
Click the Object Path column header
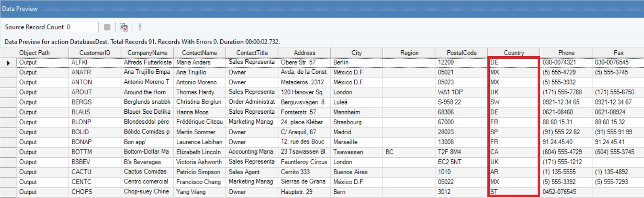click(34, 53)
